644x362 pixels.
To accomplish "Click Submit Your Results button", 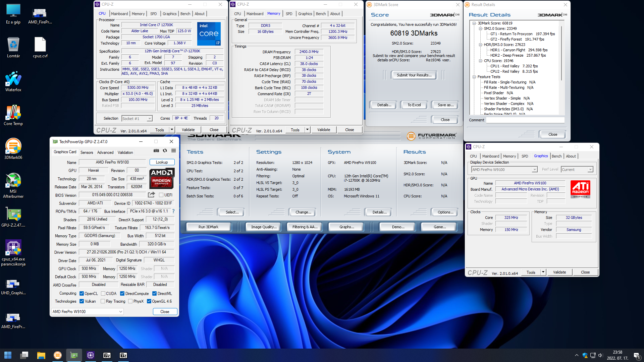I will click(414, 75).
